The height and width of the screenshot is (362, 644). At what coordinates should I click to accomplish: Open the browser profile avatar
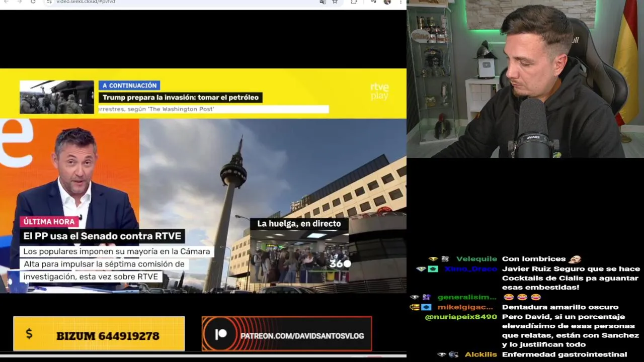pyautogui.click(x=387, y=2)
